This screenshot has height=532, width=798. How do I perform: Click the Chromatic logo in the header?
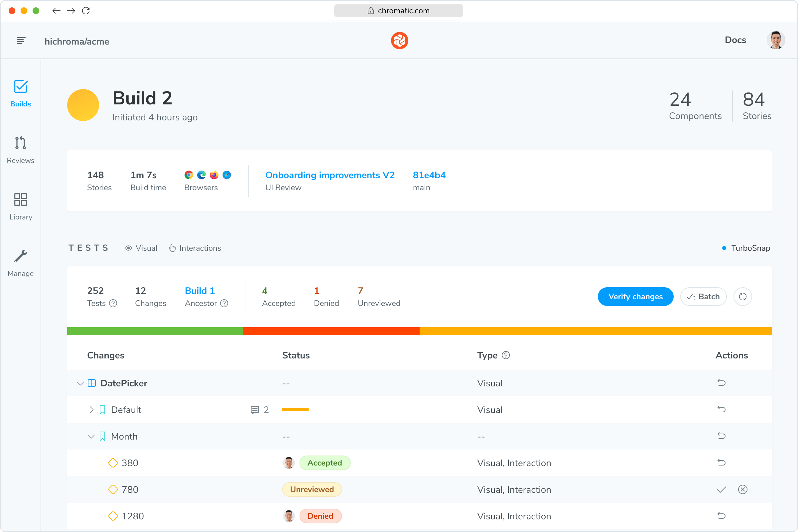(x=398, y=40)
